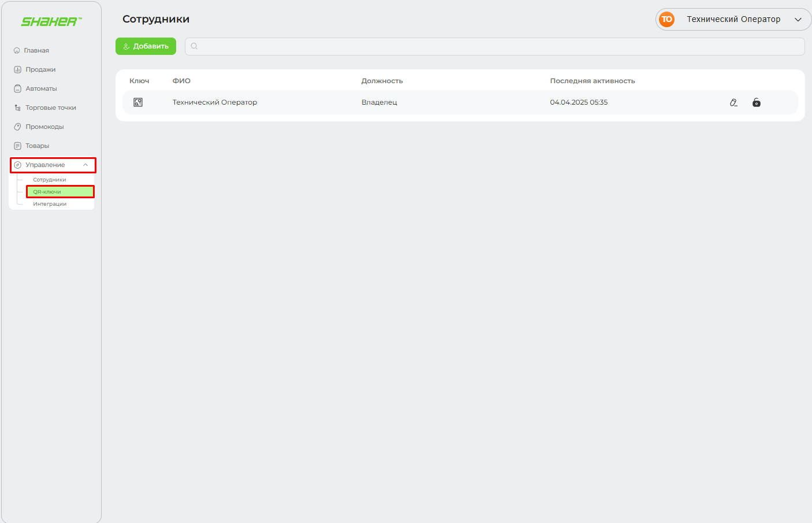Viewport: 812px width, 523px height.
Task: Open the Товары menu item
Action: pyautogui.click(x=37, y=146)
